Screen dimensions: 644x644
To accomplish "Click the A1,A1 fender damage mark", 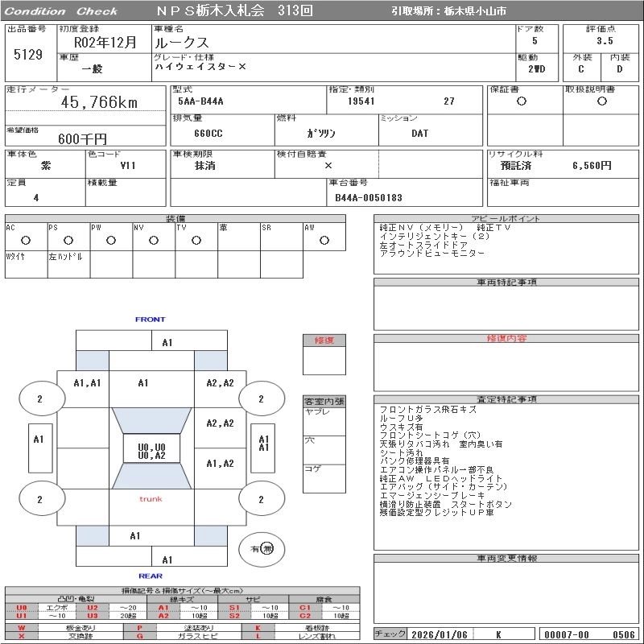I will pyautogui.click(x=87, y=383).
